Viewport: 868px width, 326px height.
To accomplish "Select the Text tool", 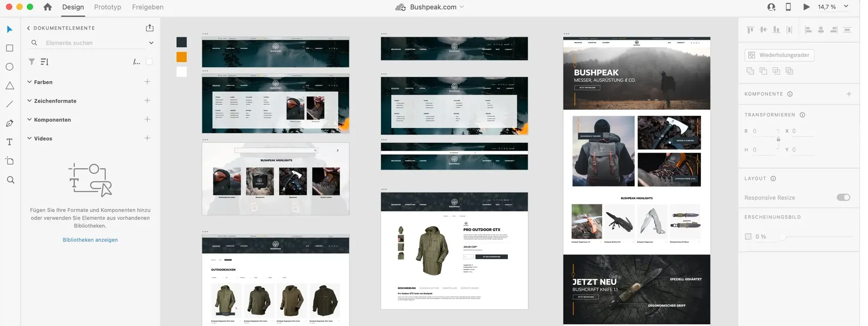I will point(10,142).
